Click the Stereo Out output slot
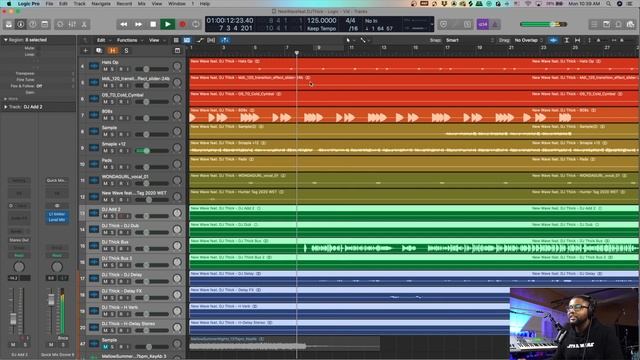640x360 pixels. 19,240
